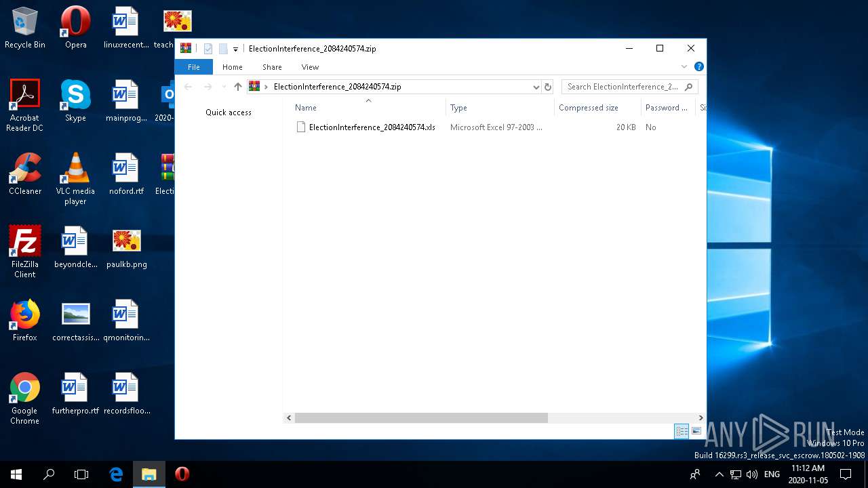Open the Windows Start menu
The image size is (868, 488).
pos(16,474)
